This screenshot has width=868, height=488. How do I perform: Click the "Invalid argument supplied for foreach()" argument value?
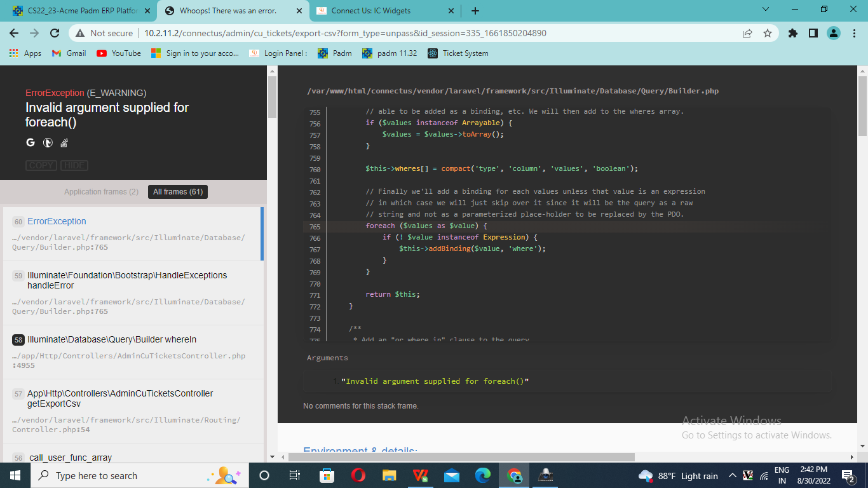[435, 381]
